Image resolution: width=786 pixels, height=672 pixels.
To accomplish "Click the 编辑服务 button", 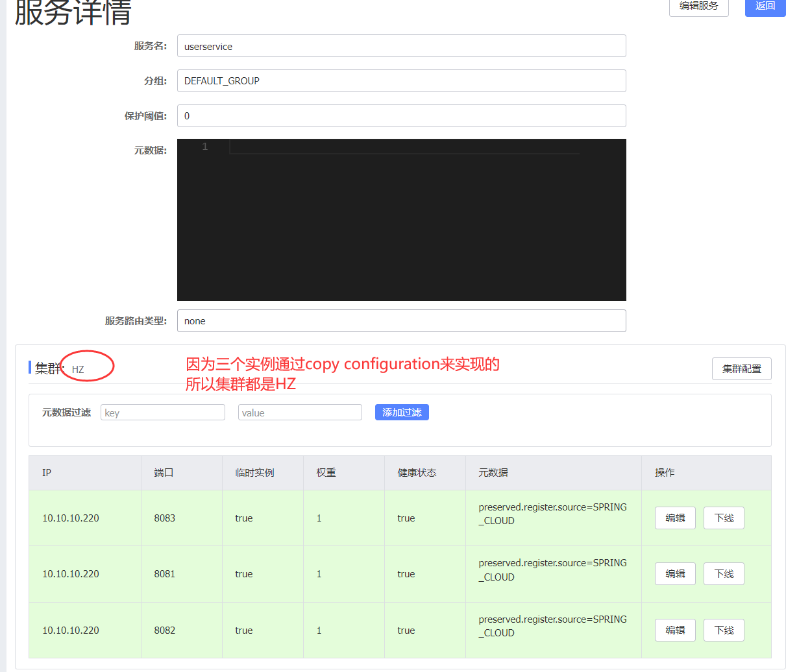I will click(698, 6).
